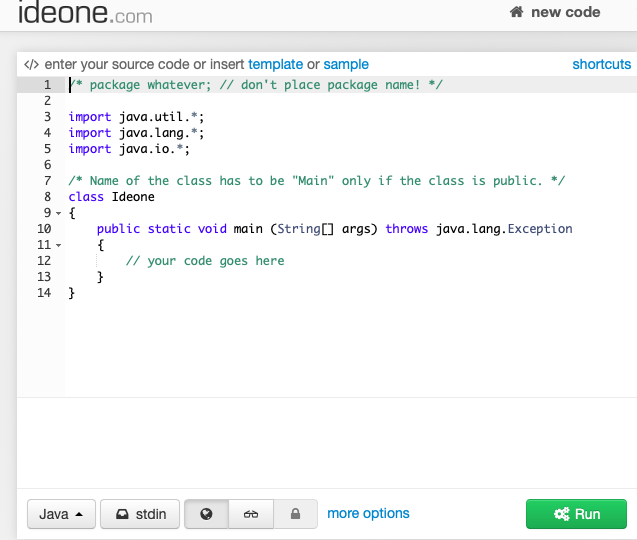Viewport: 637px width, 540px height.
Task: Expand more options
Action: pos(368,513)
